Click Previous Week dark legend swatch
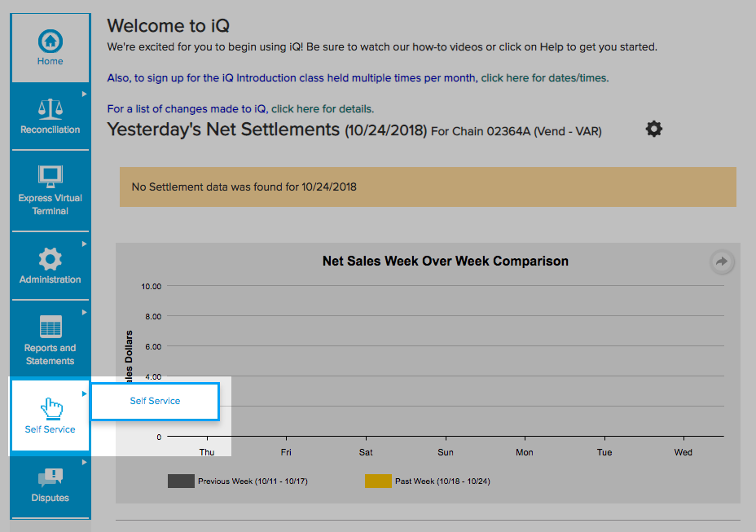The height and width of the screenshot is (532, 756). (181, 481)
